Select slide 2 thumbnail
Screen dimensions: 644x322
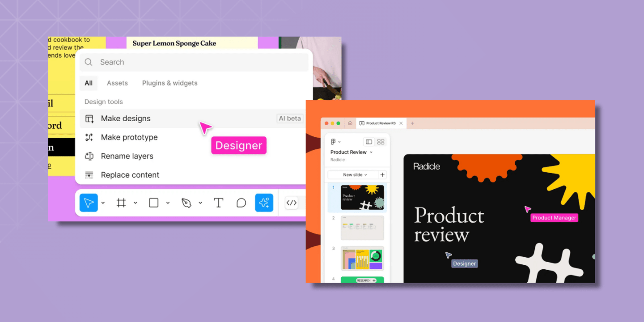pyautogui.click(x=362, y=228)
